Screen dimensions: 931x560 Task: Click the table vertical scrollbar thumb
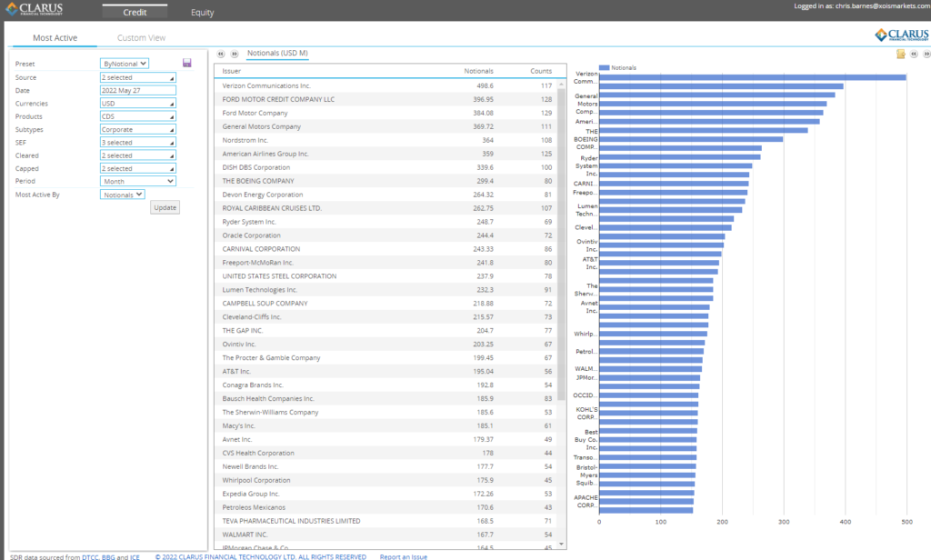point(562,244)
